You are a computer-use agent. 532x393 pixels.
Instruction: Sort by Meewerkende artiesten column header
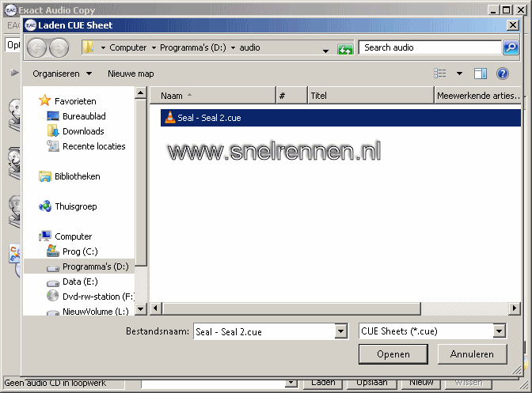point(478,96)
